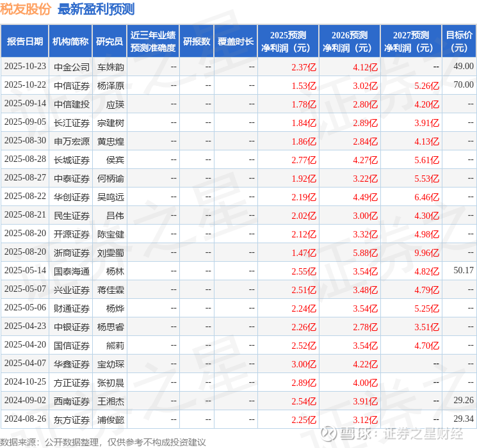
Task: Click the 2025 profit value 3.00亿
Action: pyautogui.click(x=304, y=364)
